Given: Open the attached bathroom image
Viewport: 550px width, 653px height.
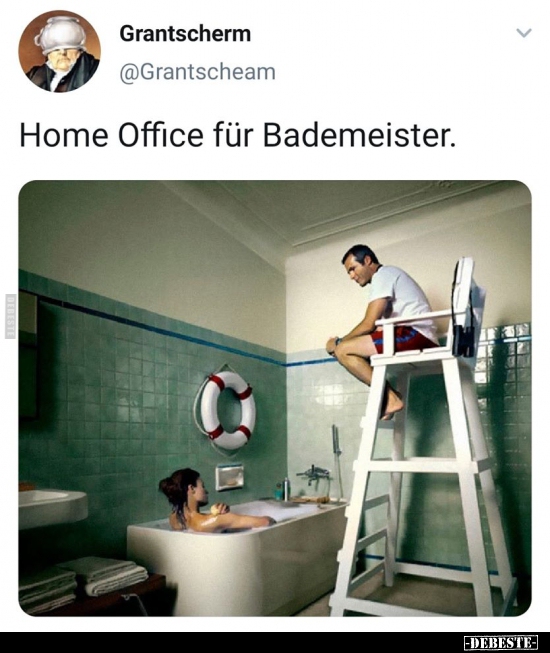Looking at the screenshot, I should click(x=275, y=398).
